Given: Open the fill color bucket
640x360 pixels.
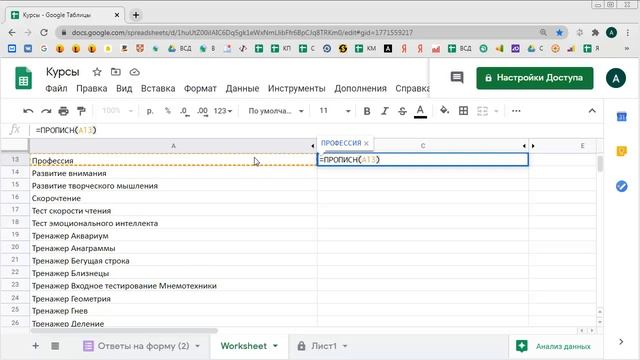Looking at the screenshot, I should pos(444,111).
